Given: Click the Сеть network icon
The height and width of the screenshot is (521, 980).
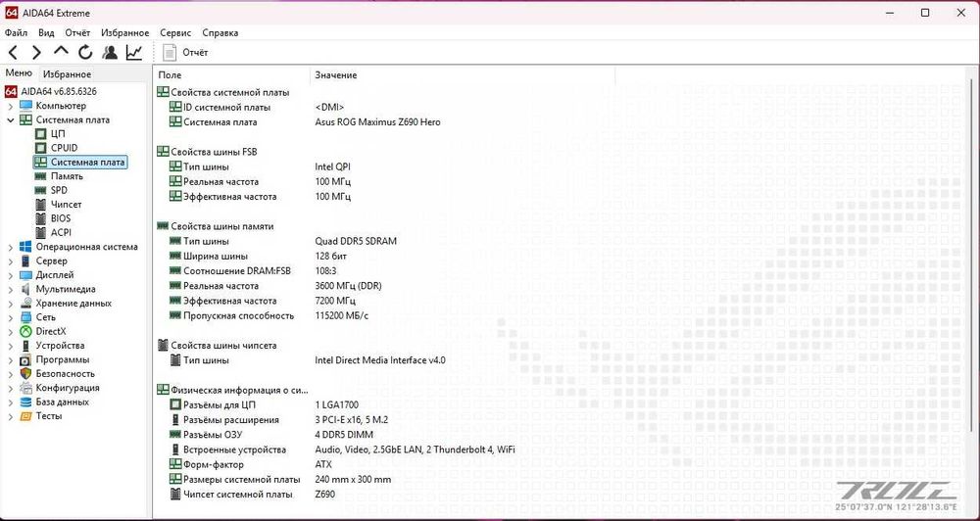Looking at the screenshot, I should [25, 317].
